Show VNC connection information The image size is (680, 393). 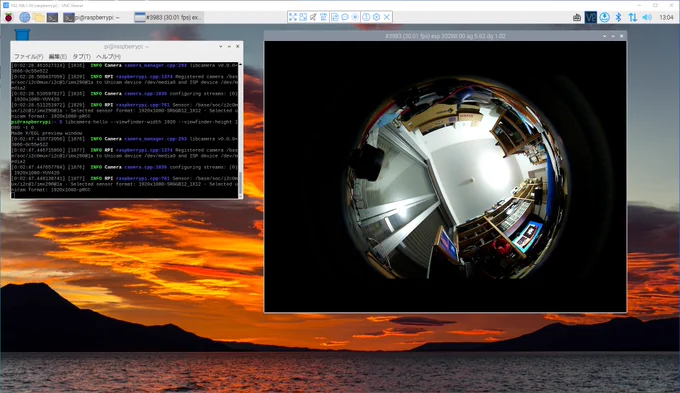click(x=366, y=17)
